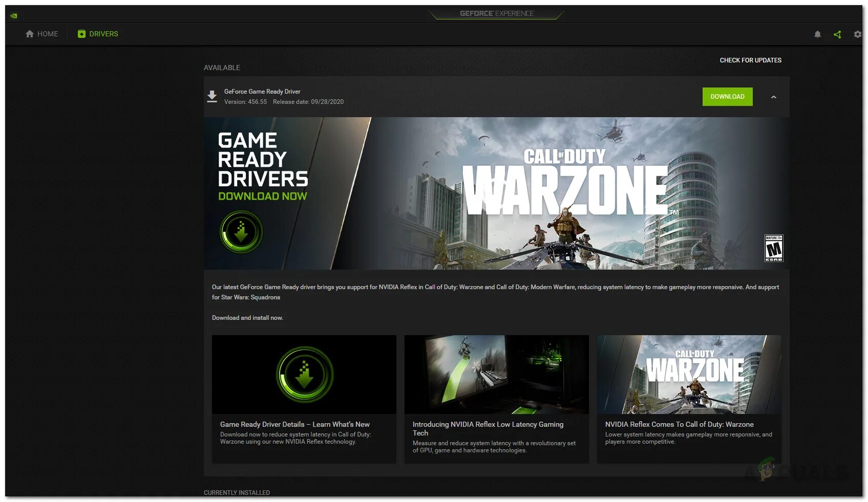
Task: Open the Warzone Reflex article thumbnail
Action: 689,375
